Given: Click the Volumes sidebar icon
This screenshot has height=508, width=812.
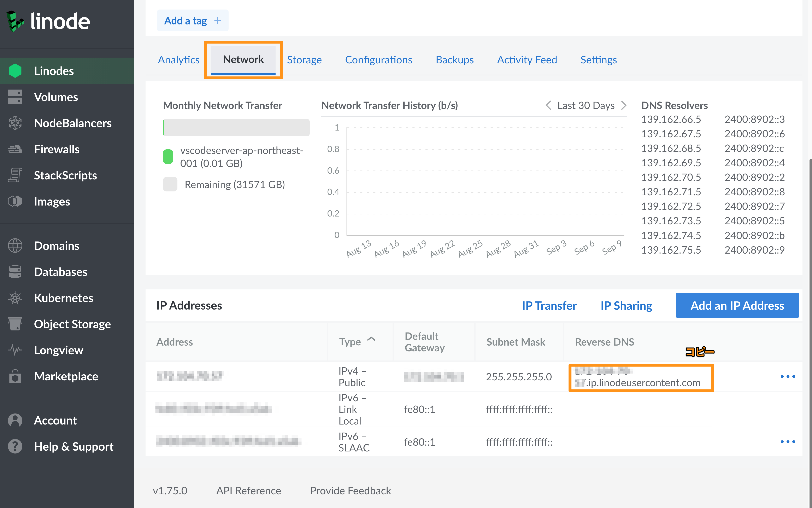Looking at the screenshot, I should (15, 97).
